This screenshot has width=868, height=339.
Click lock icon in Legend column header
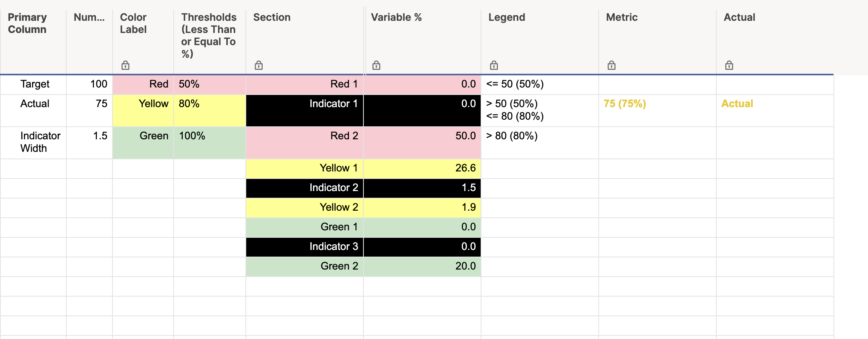(494, 65)
